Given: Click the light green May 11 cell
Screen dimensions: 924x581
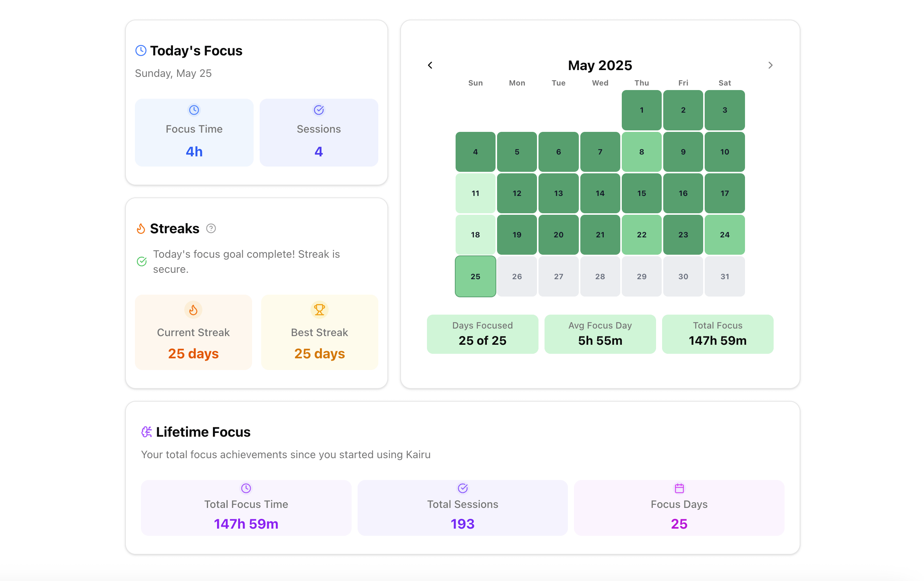Looking at the screenshot, I should [475, 193].
